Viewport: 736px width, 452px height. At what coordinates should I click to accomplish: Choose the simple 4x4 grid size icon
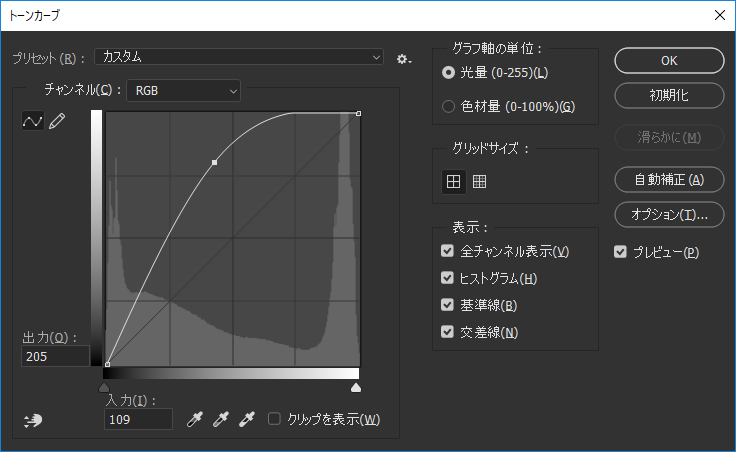tap(453, 181)
